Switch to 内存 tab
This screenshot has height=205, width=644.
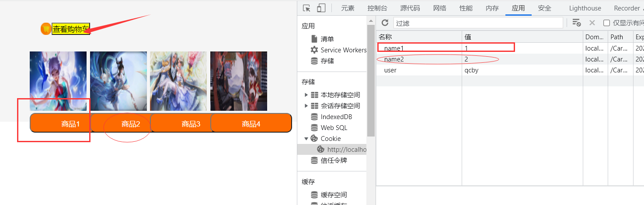coord(492,8)
